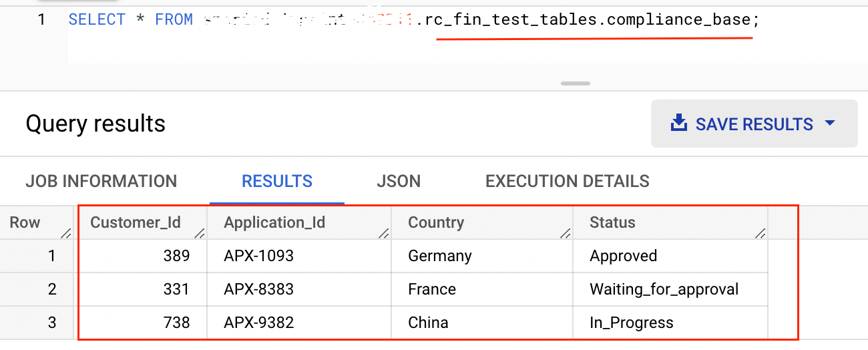Click the download icon in Save Results
The width and height of the screenshot is (868, 350).
pyautogui.click(x=678, y=124)
